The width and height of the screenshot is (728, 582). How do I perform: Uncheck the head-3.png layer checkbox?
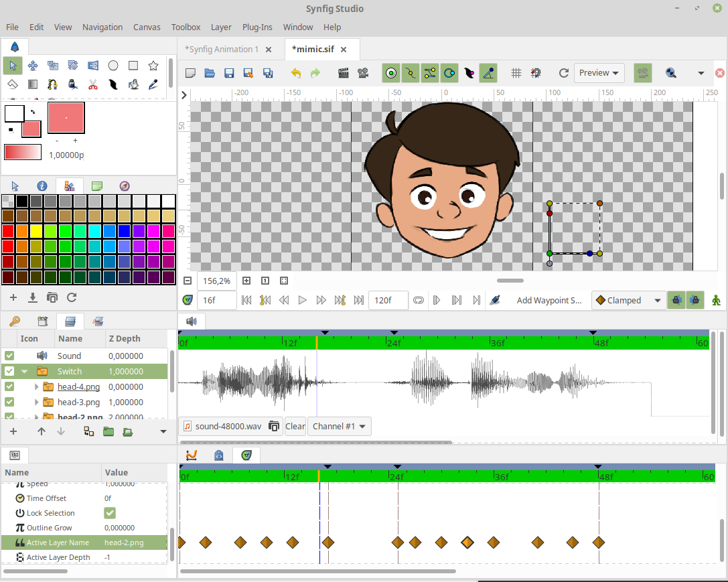click(9, 402)
